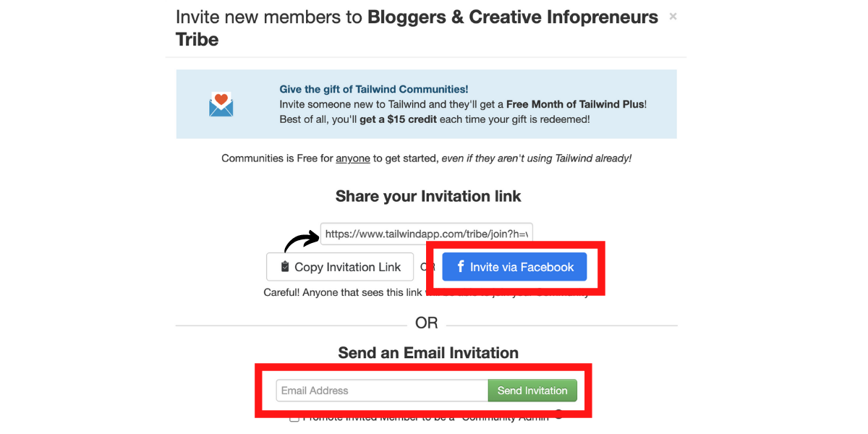
Task: Invite via Facebook button
Action: pos(514,267)
